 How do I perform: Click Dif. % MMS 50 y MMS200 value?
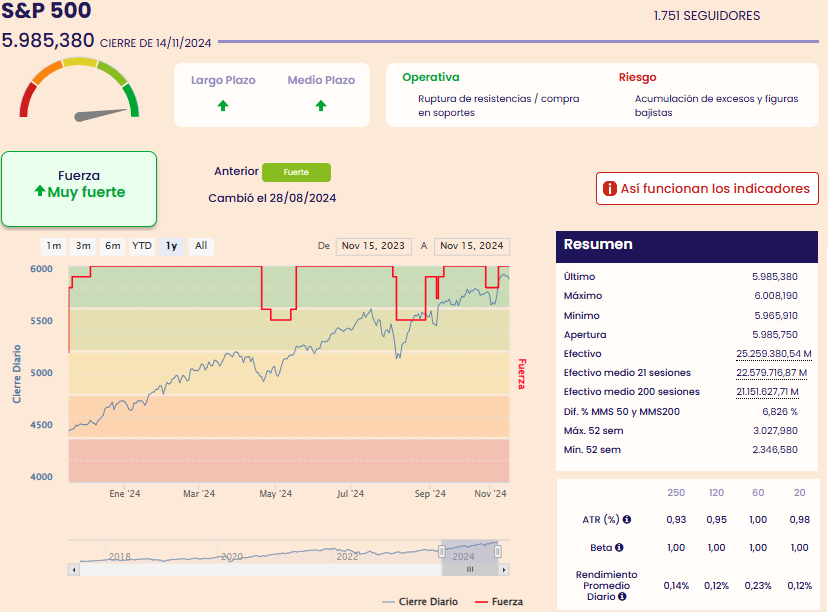click(779, 412)
